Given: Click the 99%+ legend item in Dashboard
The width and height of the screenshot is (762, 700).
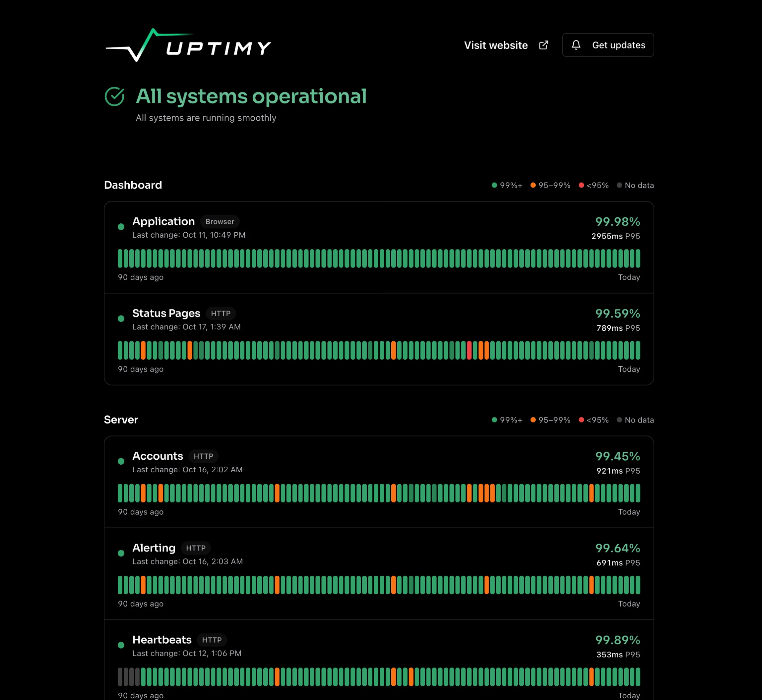Looking at the screenshot, I should coord(507,185).
